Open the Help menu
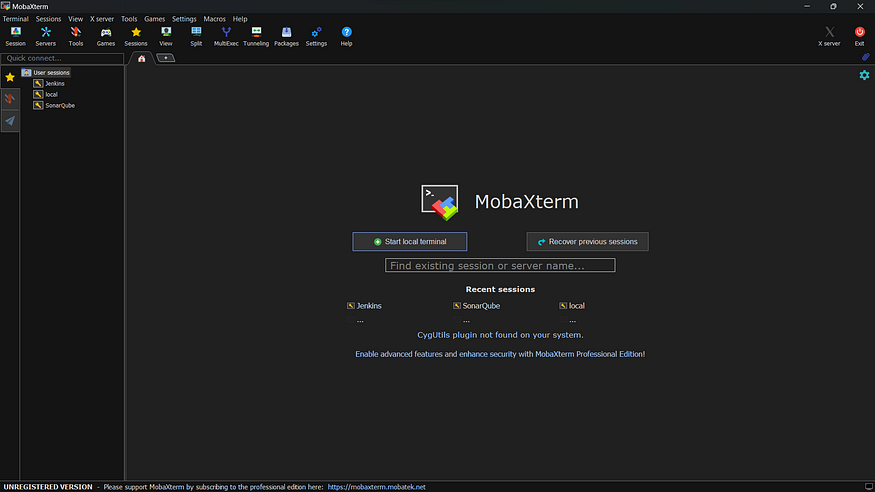 click(x=240, y=19)
